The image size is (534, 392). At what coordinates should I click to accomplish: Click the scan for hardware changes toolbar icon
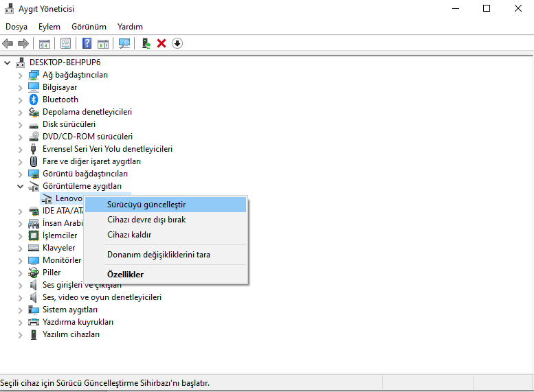[x=124, y=43]
